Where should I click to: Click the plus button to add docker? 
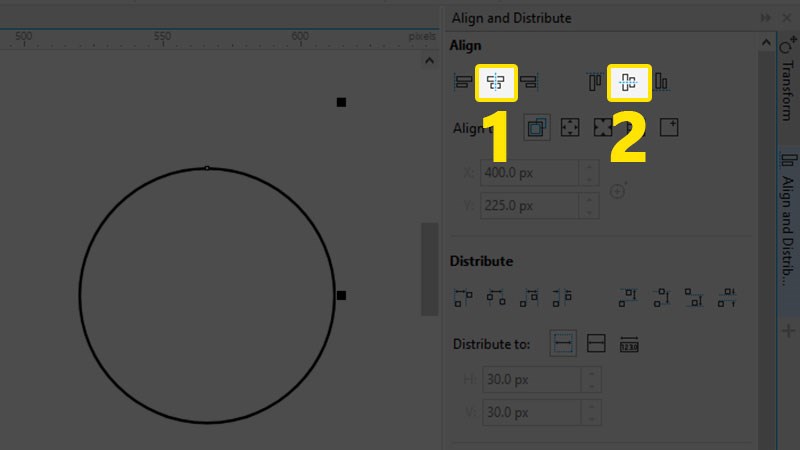(x=788, y=331)
